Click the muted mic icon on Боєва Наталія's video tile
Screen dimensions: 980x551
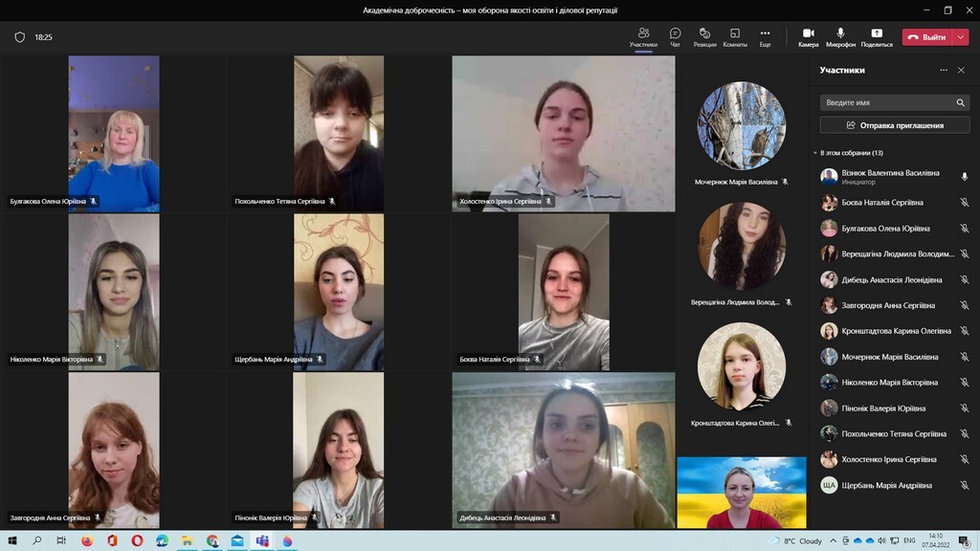(x=537, y=360)
